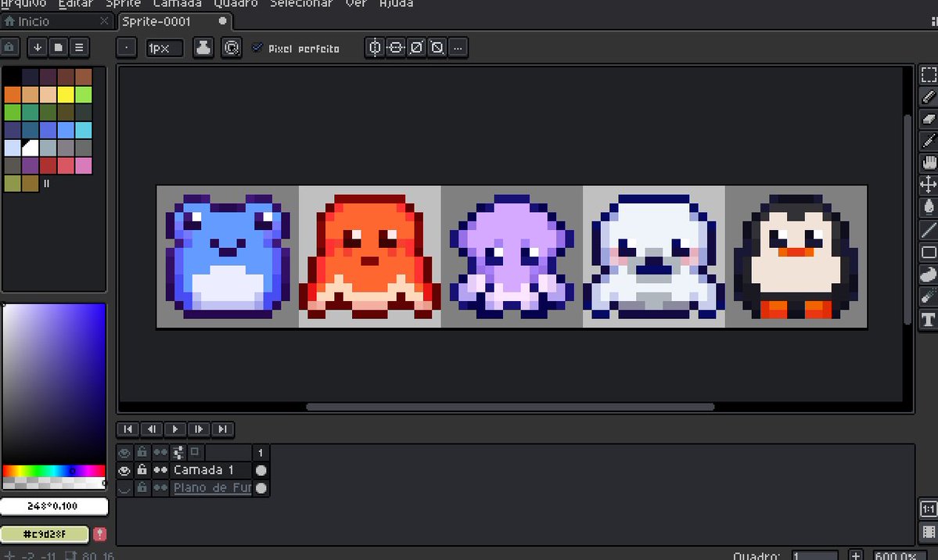Open the palette presets icon
This screenshot has height=560, width=938.
click(x=58, y=47)
